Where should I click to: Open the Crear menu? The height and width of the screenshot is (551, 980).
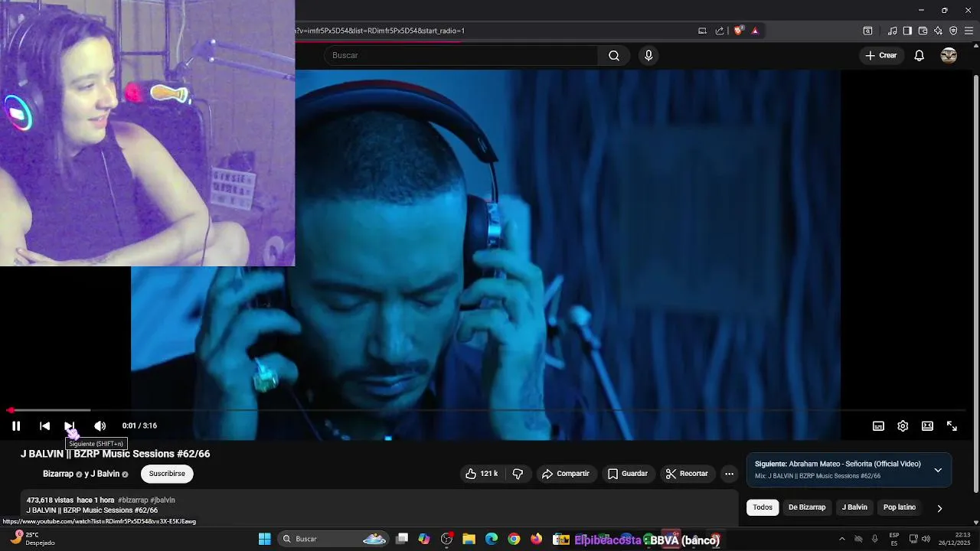[880, 55]
